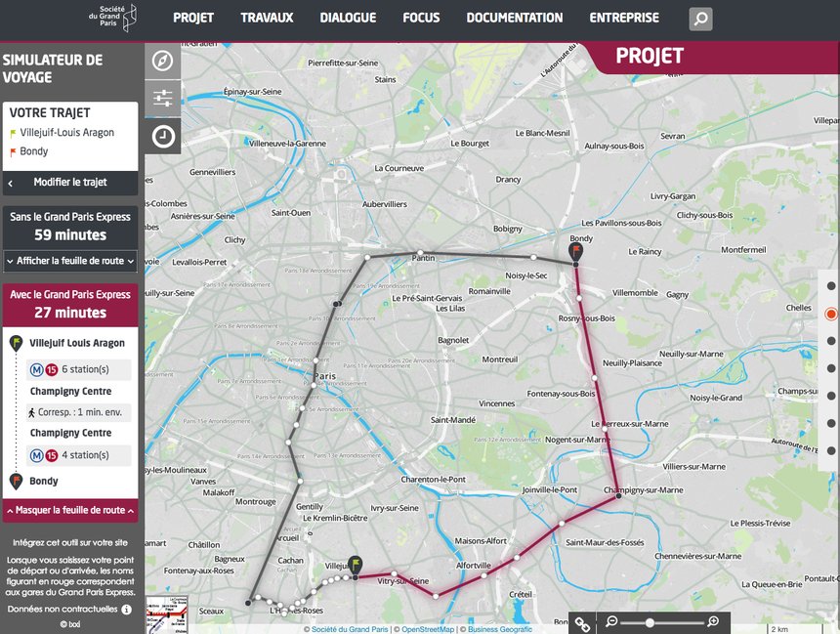Open the map settings sliders icon
The image size is (840, 634).
coord(162,99)
